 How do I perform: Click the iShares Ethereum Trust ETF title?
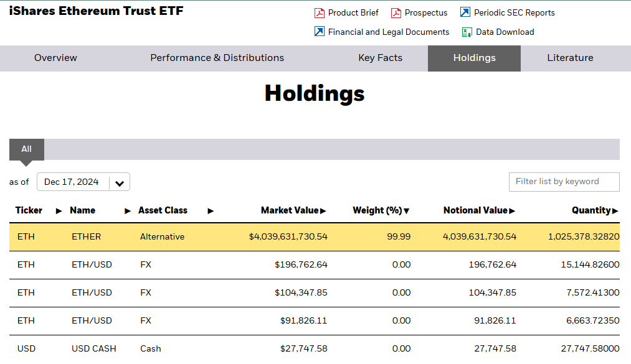(x=96, y=11)
